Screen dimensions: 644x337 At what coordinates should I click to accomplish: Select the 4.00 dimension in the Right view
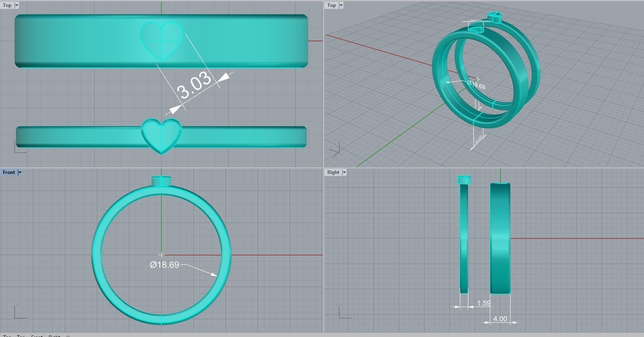pos(500,319)
